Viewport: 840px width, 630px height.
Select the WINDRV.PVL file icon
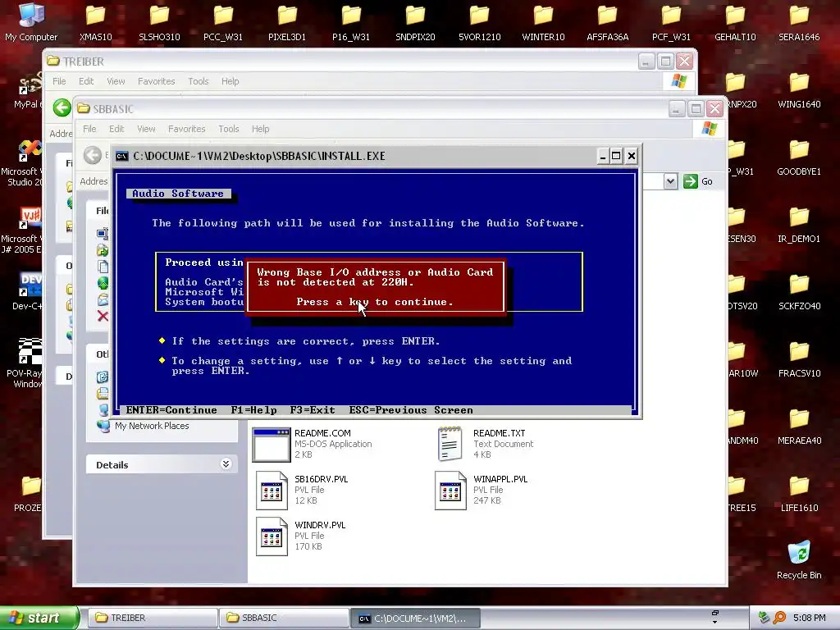[272, 536]
